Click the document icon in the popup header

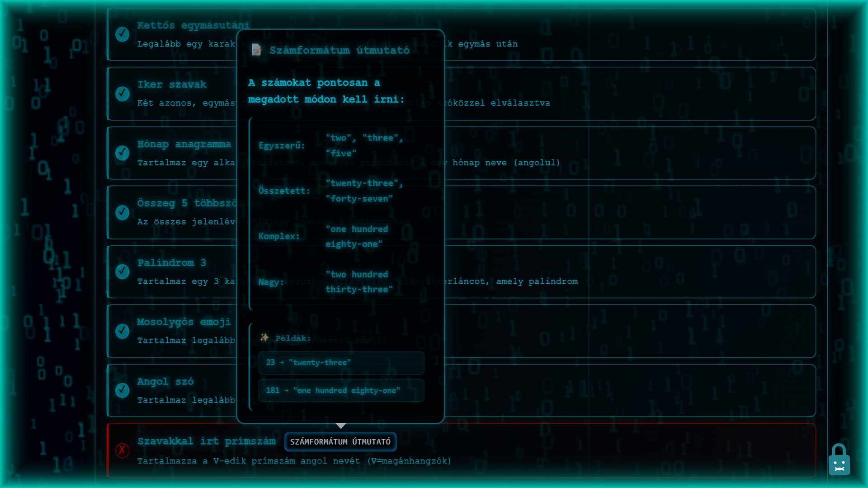pyautogui.click(x=256, y=50)
